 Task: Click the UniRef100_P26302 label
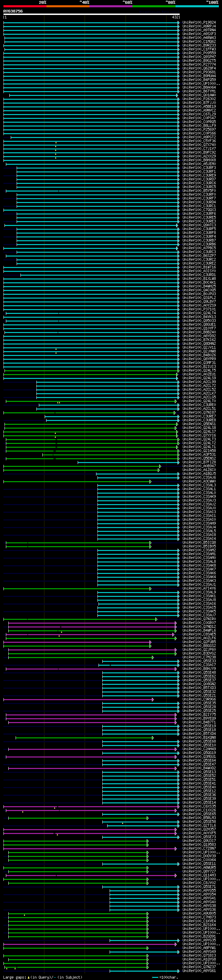199,99
